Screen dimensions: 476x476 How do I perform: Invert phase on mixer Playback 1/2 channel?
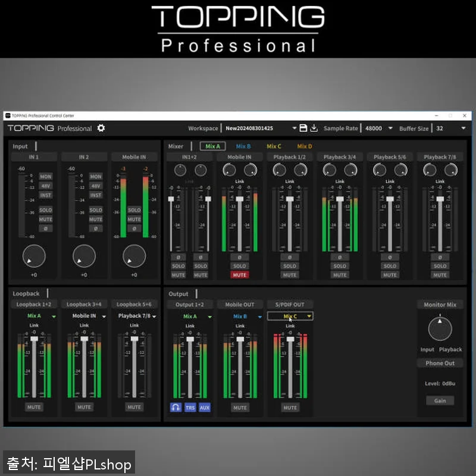point(290,257)
